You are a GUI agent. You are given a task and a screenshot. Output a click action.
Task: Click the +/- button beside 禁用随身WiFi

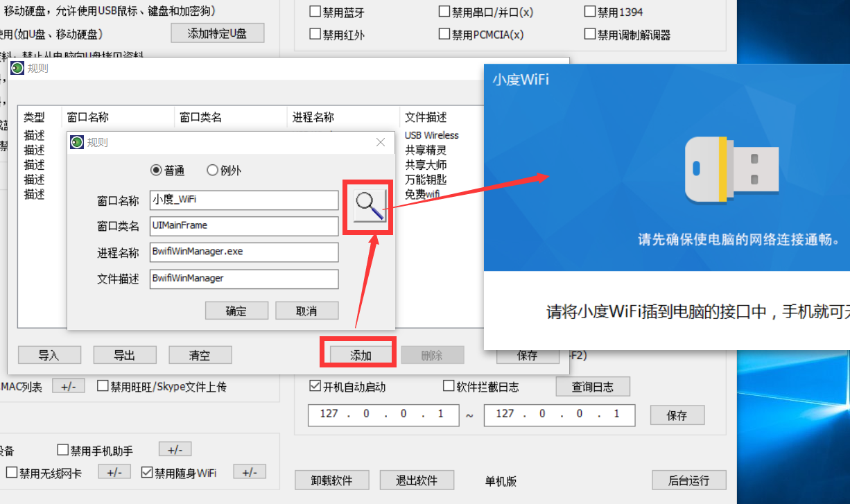250,471
